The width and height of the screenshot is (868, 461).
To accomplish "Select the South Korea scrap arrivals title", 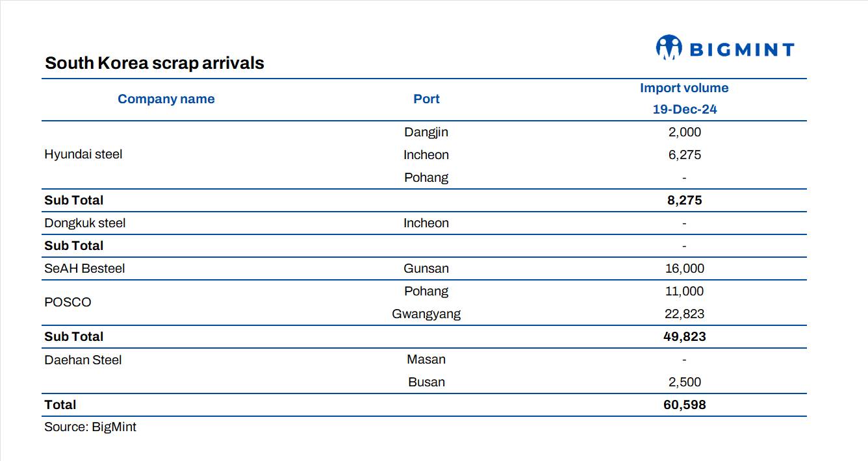I will 155,63.
